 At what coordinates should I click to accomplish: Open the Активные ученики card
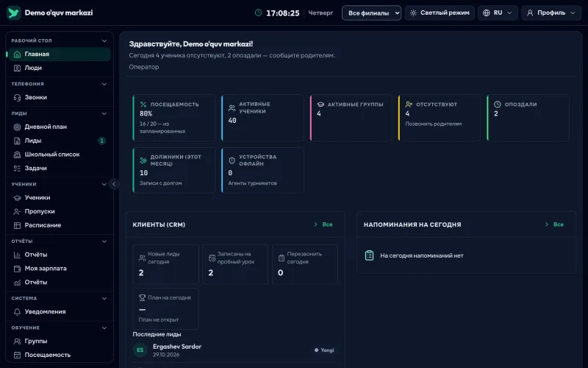[x=262, y=118]
